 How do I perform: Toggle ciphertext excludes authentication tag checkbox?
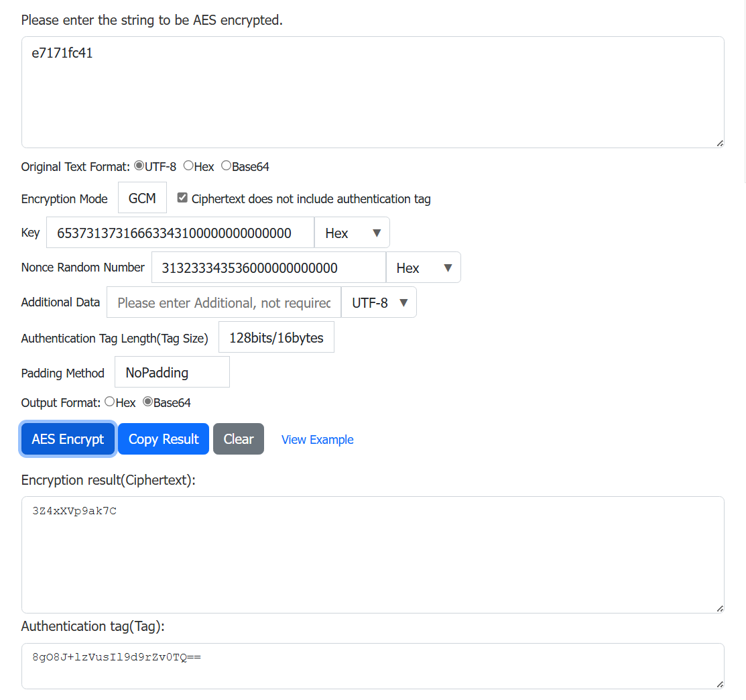[182, 198]
